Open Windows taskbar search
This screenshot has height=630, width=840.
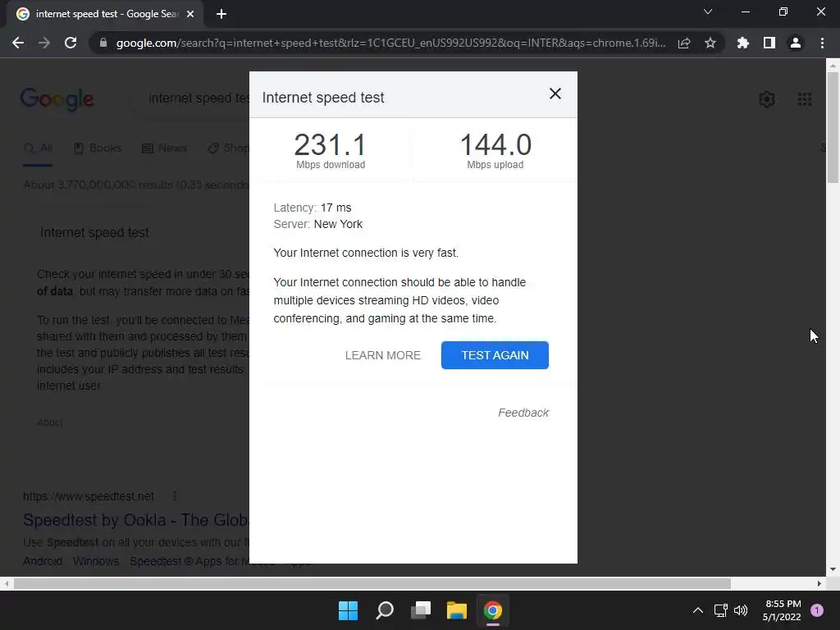coord(385,610)
